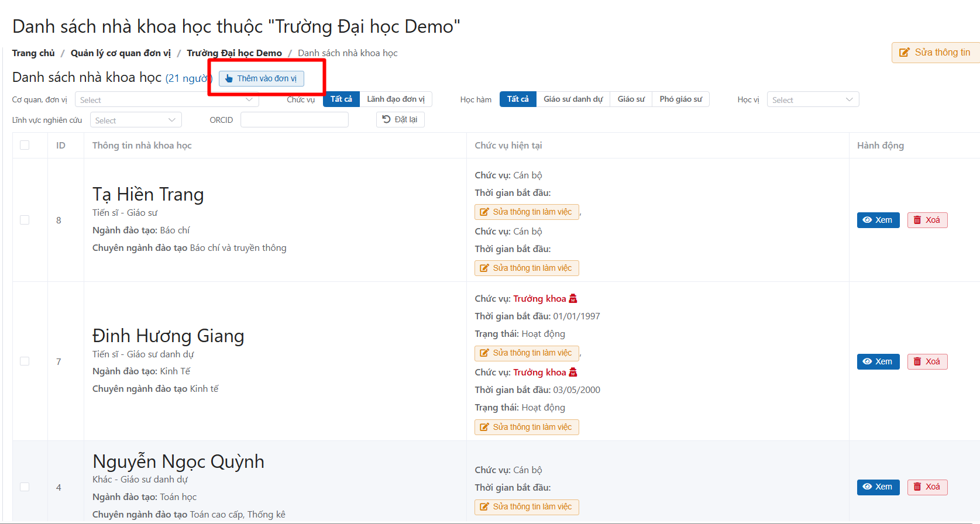980x524 pixels.
Task: Click eye icon to view Tạ Hiền Trang
Action: click(x=867, y=220)
